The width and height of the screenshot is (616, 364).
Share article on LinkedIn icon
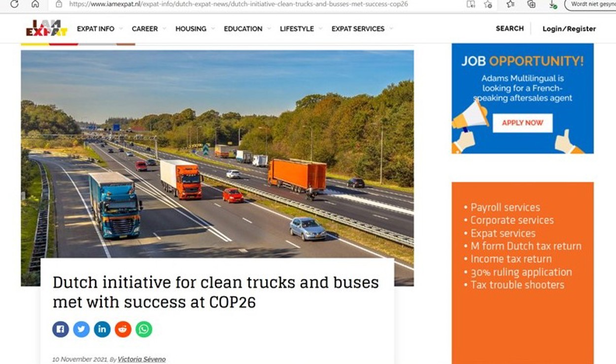pos(102,329)
